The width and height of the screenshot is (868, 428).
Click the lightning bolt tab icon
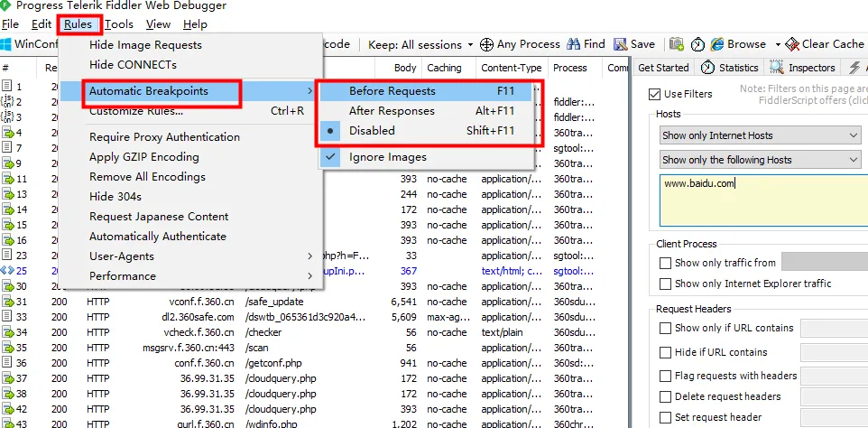click(x=854, y=68)
